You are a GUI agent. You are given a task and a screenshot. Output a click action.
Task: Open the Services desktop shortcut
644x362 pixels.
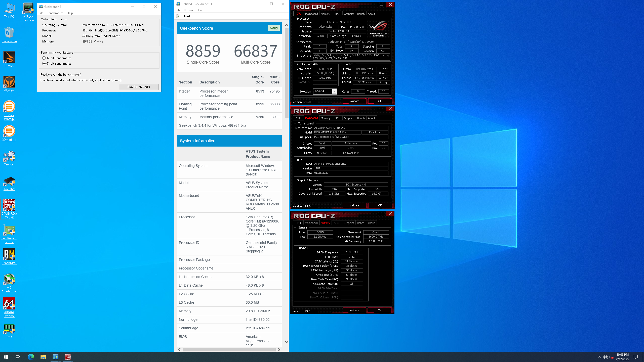[x=9, y=158]
